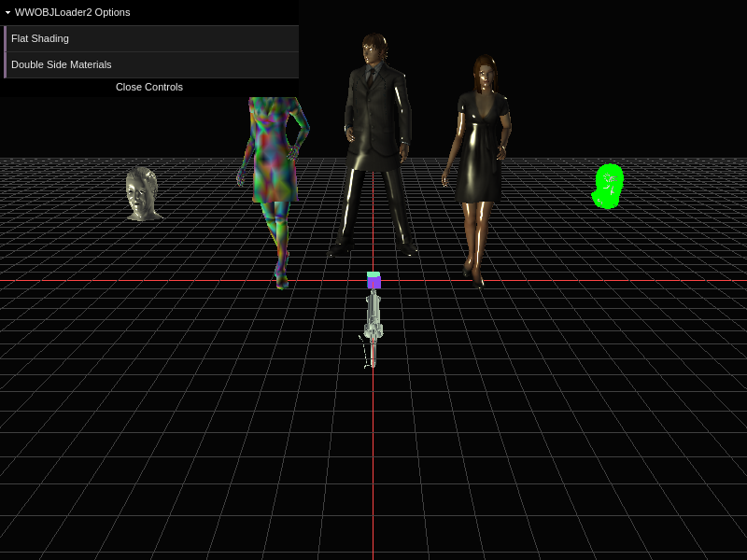
Task: Click the arrow beside WWOBJLoader2 Options
Action: point(7,12)
